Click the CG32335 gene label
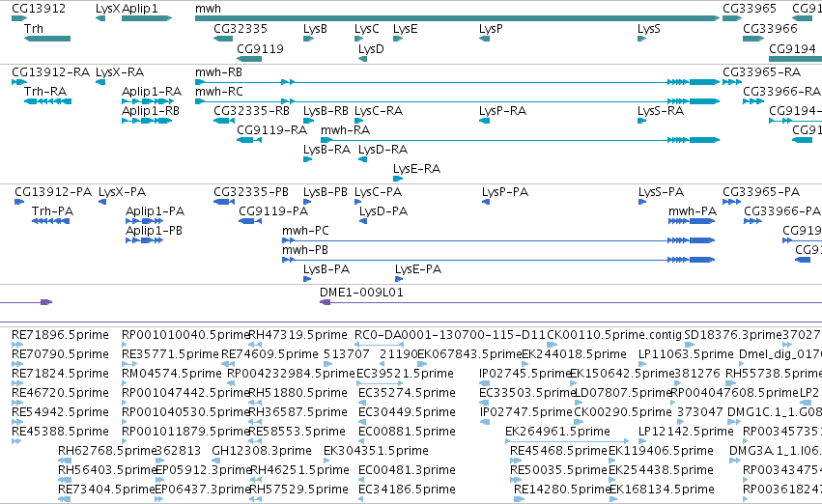The height and width of the screenshot is (504, 822). coord(241,28)
